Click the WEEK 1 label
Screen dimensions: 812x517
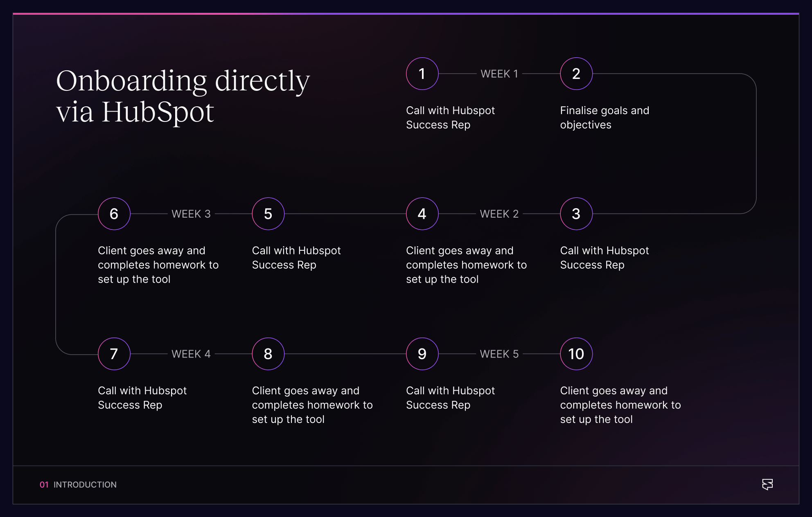(499, 74)
